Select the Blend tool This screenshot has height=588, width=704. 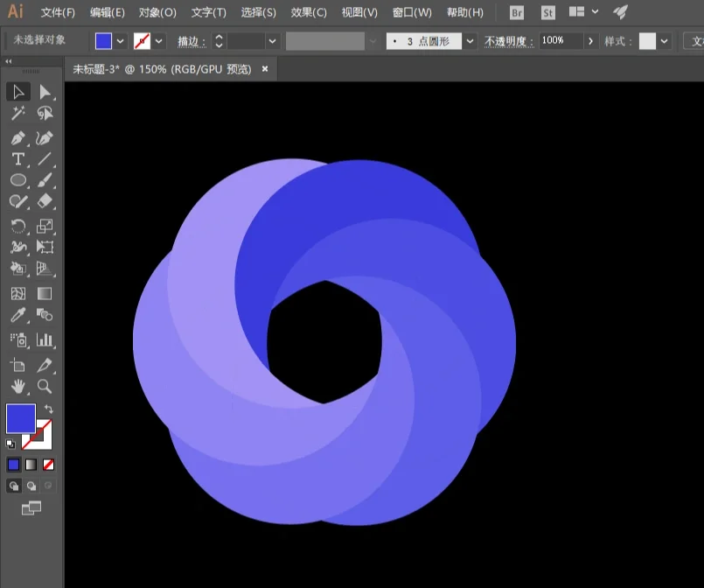click(45, 315)
